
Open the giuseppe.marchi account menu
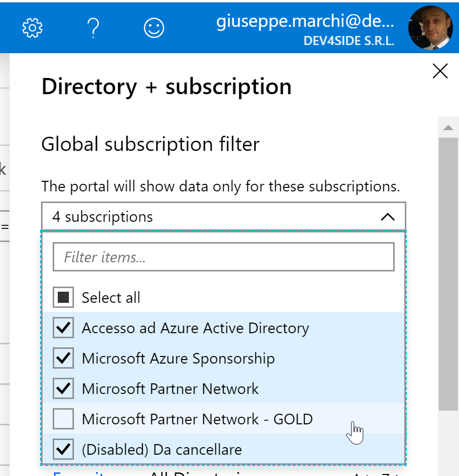(305, 21)
